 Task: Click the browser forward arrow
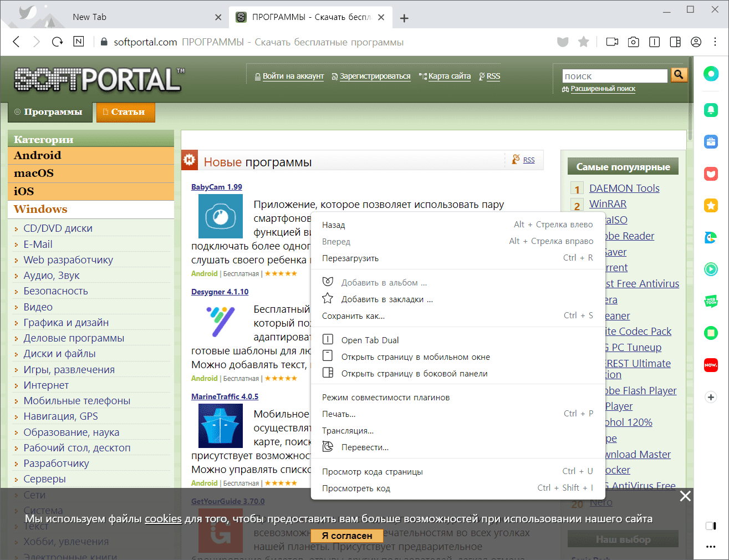pyautogui.click(x=37, y=42)
